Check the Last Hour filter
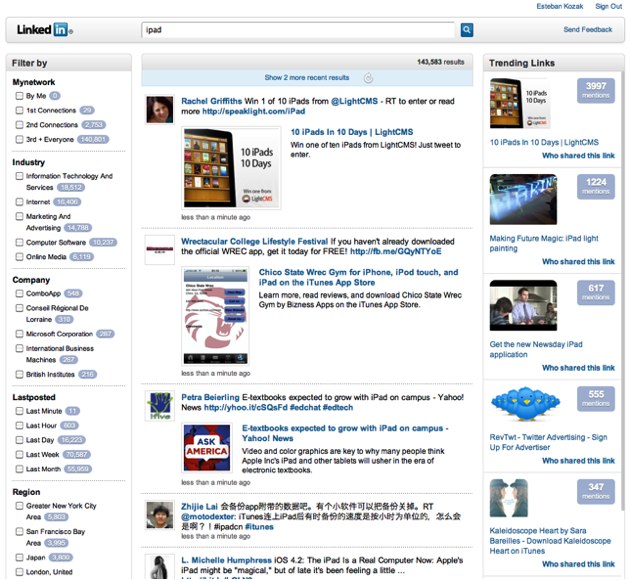Screen dimensions: 630x582 pos(19,425)
